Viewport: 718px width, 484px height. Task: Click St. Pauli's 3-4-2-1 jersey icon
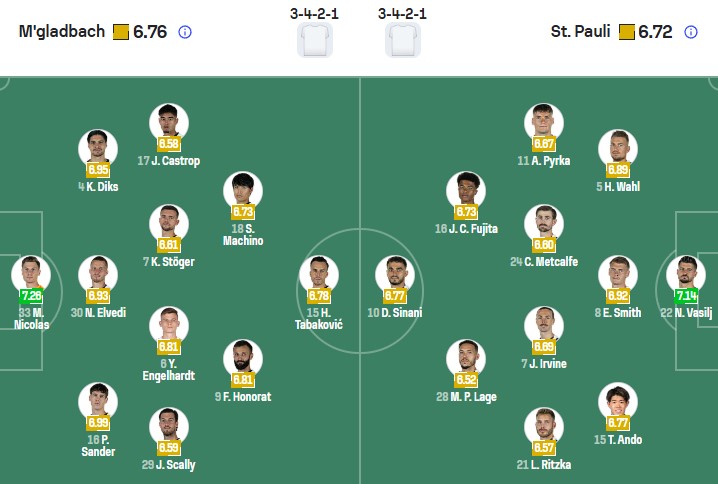[x=403, y=41]
